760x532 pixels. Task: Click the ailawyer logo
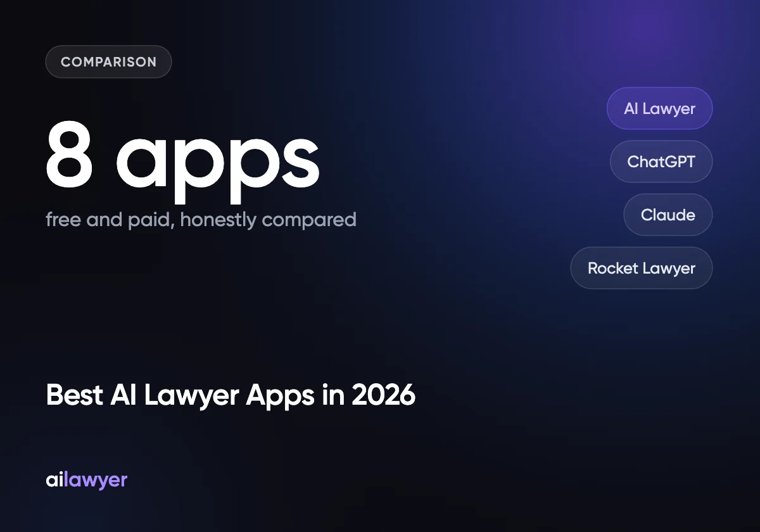[87, 480]
